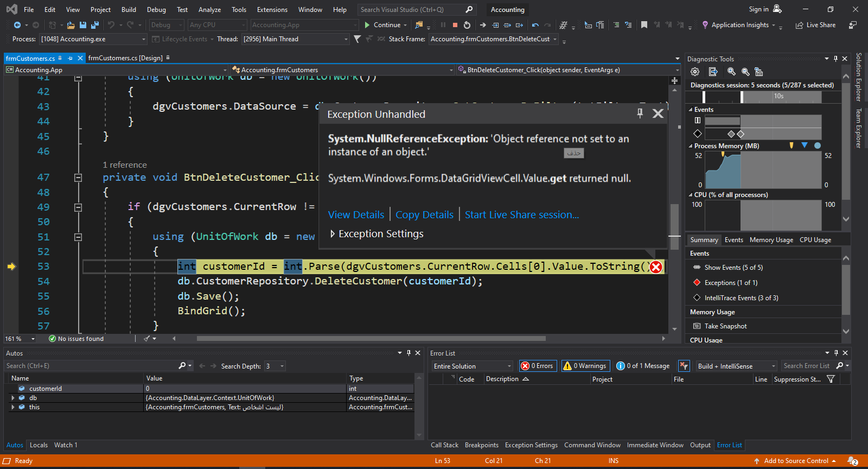Open the Debug menu
Image resolution: width=868 pixels, height=469 pixels.
[x=156, y=10]
